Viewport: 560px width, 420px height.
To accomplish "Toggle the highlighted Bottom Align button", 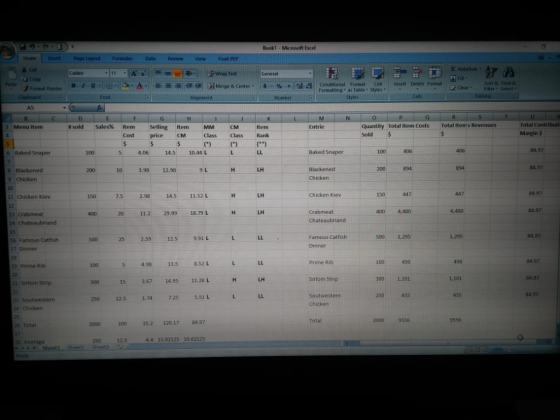I will tap(178, 74).
